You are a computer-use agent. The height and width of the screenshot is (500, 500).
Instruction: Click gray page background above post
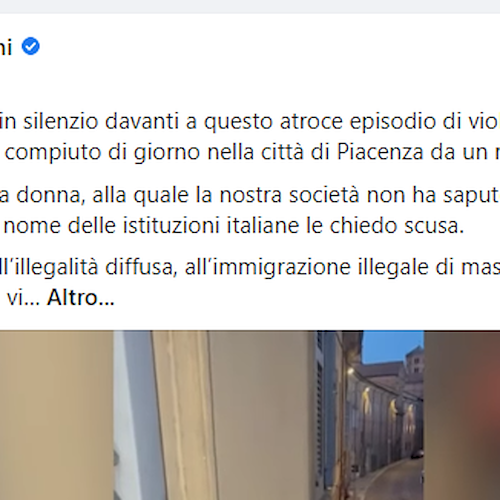point(250,7)
